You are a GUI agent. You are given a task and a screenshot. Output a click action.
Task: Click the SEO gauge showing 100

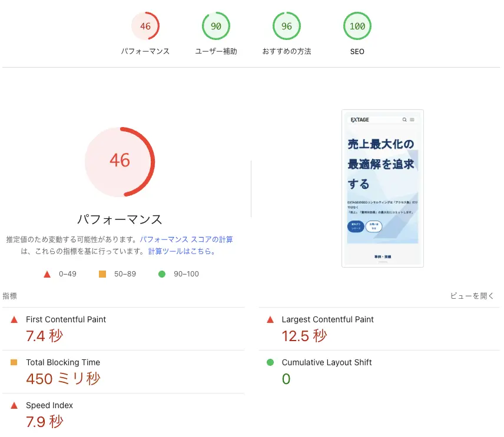click(x=357, y=26)
